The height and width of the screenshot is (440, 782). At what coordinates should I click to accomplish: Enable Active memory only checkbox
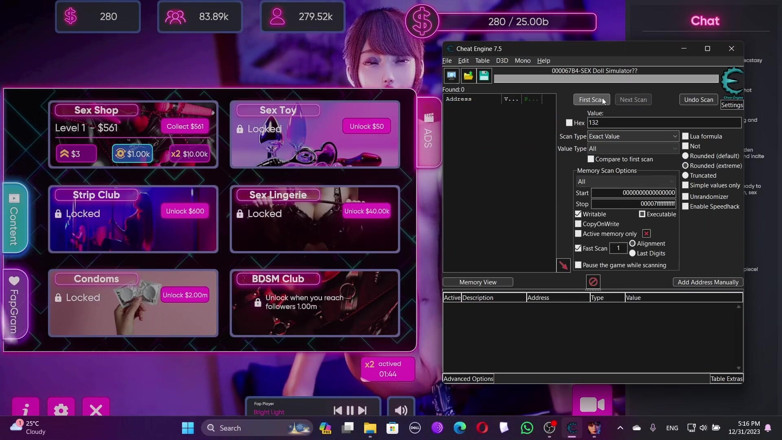[578, 233]
